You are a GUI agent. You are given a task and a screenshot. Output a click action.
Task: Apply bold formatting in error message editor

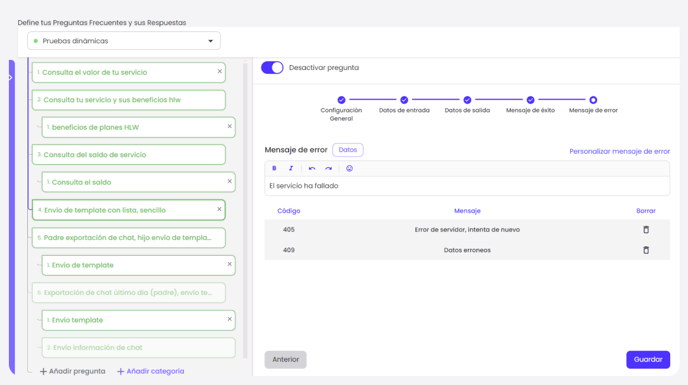click(x=274, y=168)
